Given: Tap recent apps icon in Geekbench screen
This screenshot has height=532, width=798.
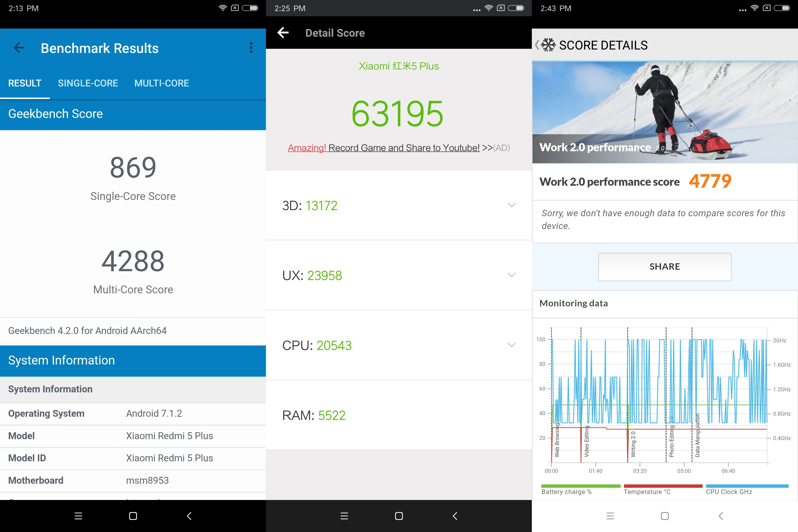Looking at the screenshot, I should [78, 516].
